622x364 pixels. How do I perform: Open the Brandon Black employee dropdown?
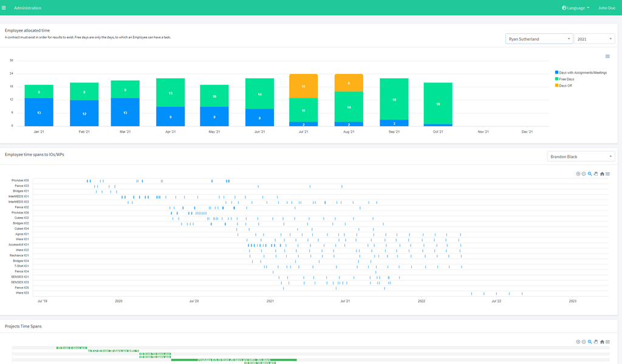[581, 157]
